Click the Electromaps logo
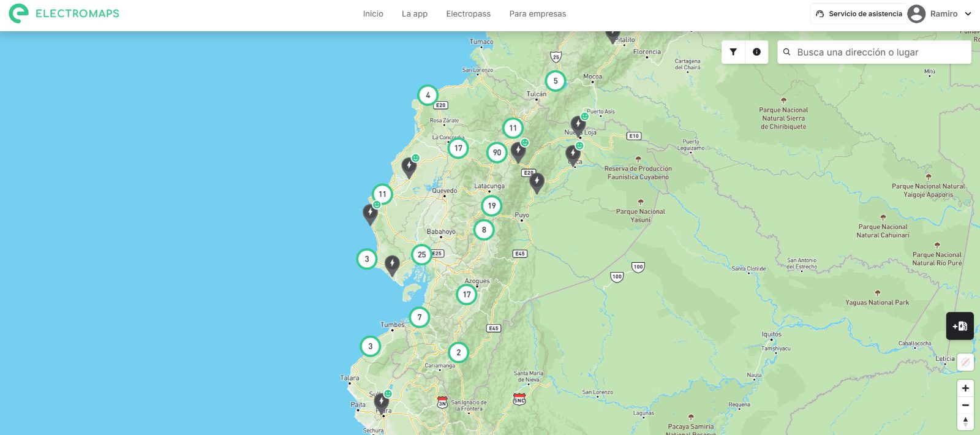 pos(64,13)
